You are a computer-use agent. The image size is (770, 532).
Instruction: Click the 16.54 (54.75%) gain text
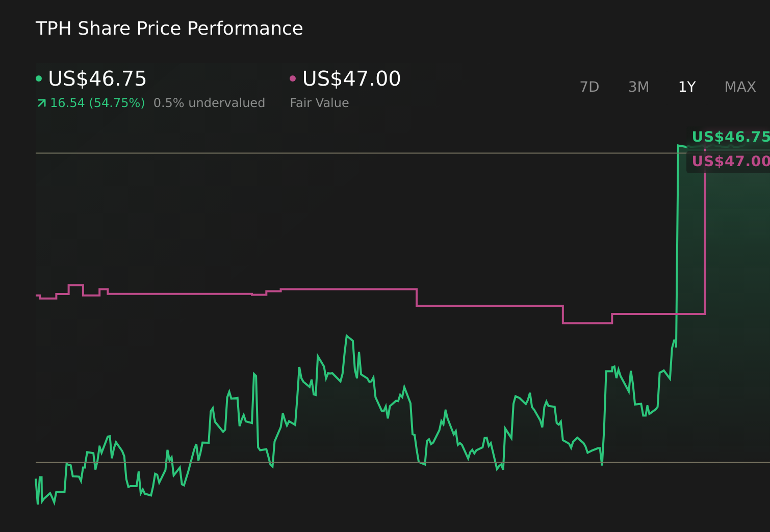coord(97,102)
